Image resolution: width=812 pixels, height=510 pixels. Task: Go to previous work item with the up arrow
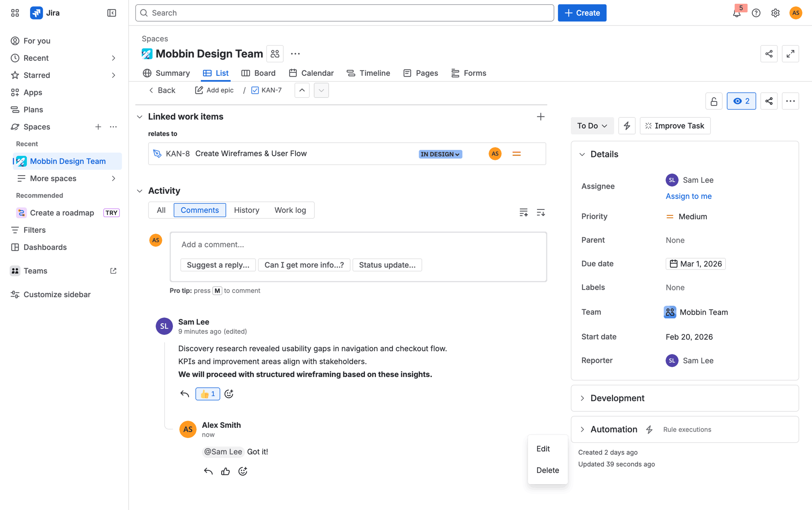pyautogui.click(x=302, y=90)
